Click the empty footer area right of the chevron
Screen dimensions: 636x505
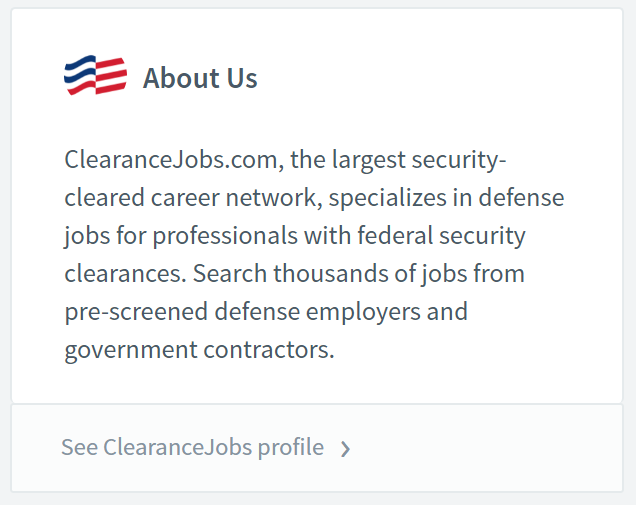485,448
